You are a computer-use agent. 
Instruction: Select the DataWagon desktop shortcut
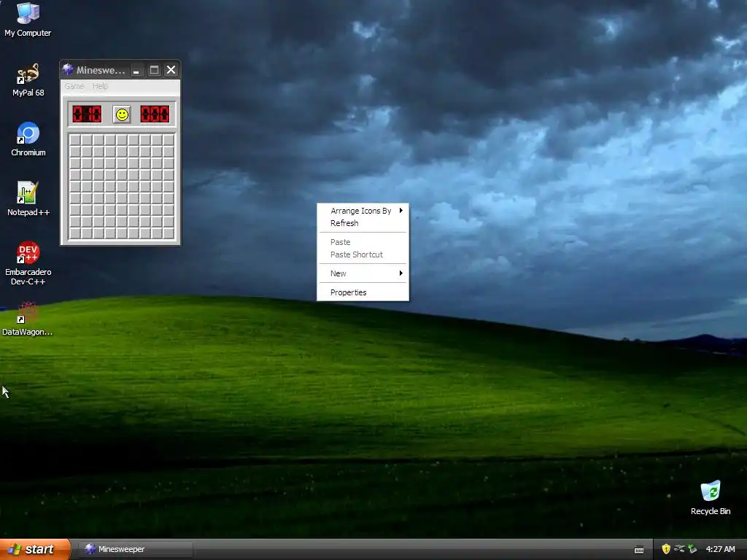(27, 319)
